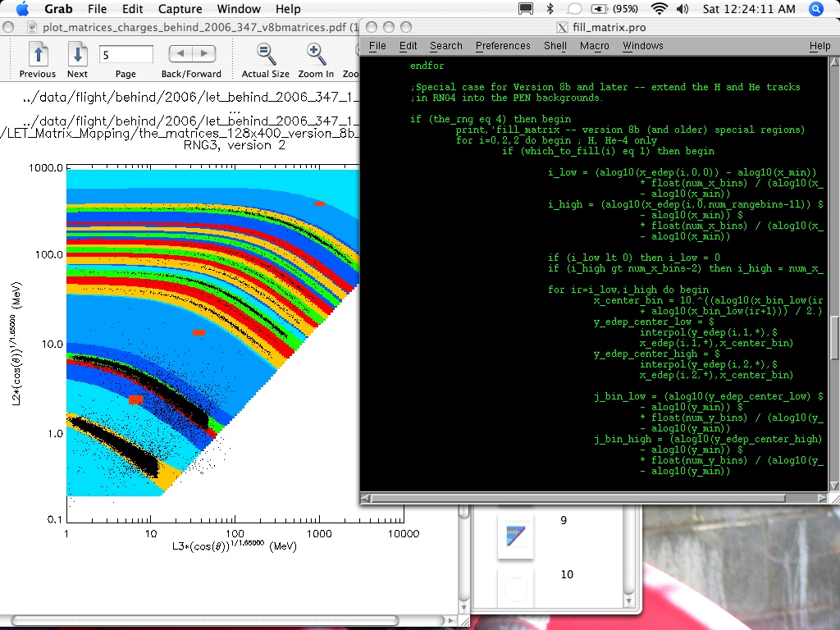Click the Wi-Fi status icon
Viewport: 840px width, 630px height.
click(659, 8)
